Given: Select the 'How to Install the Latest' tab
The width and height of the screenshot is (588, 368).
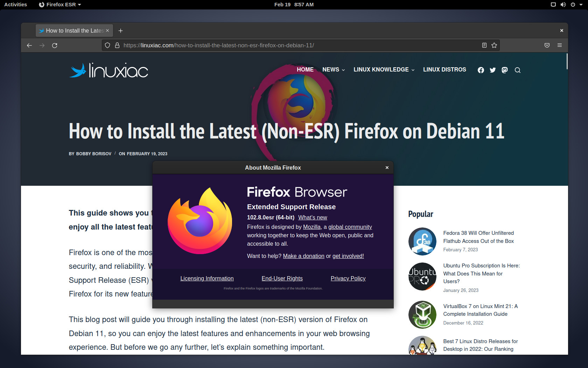Looking at the screenshot, I should click(73, 31).
